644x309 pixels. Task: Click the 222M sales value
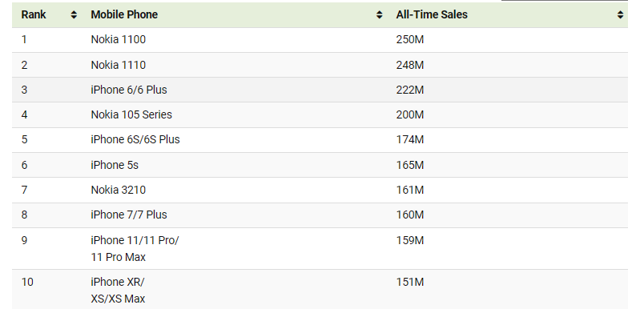pyautogui.click(x=410, y=90)
